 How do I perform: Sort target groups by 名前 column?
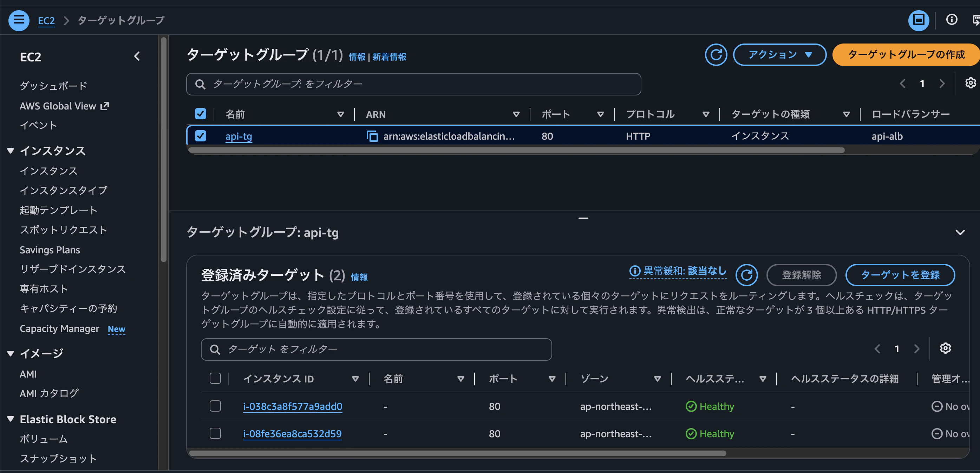point(340,114)
